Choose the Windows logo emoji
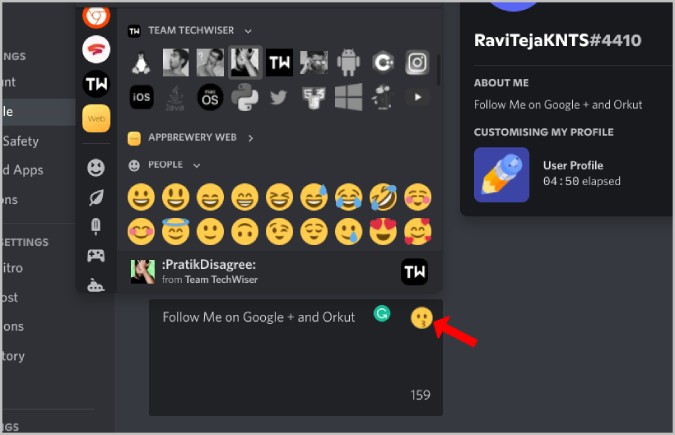This screenshot has height=435, width=675. click(x=348, y=97)
